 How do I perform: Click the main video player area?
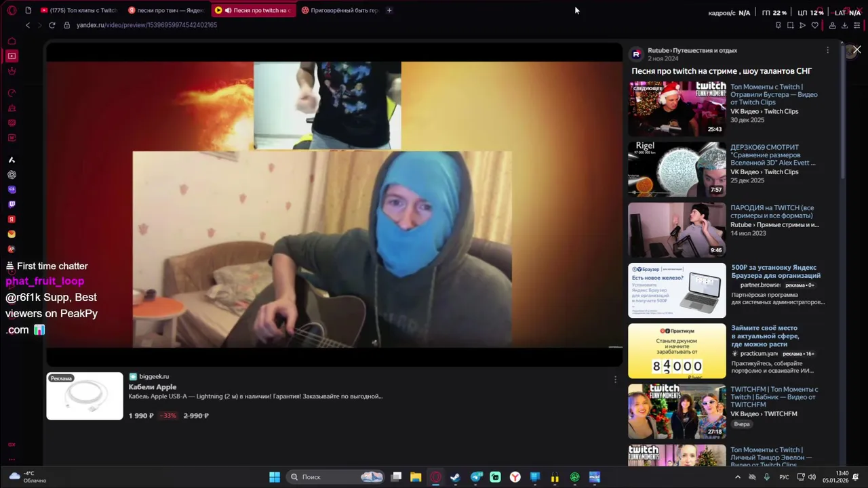pos(334,205)
